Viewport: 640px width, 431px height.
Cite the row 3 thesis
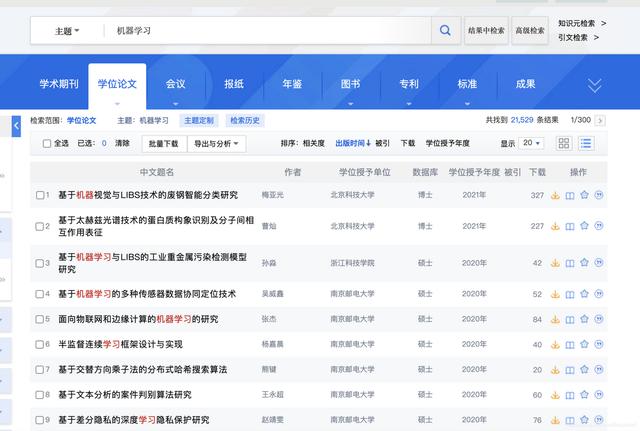point(599,263)
